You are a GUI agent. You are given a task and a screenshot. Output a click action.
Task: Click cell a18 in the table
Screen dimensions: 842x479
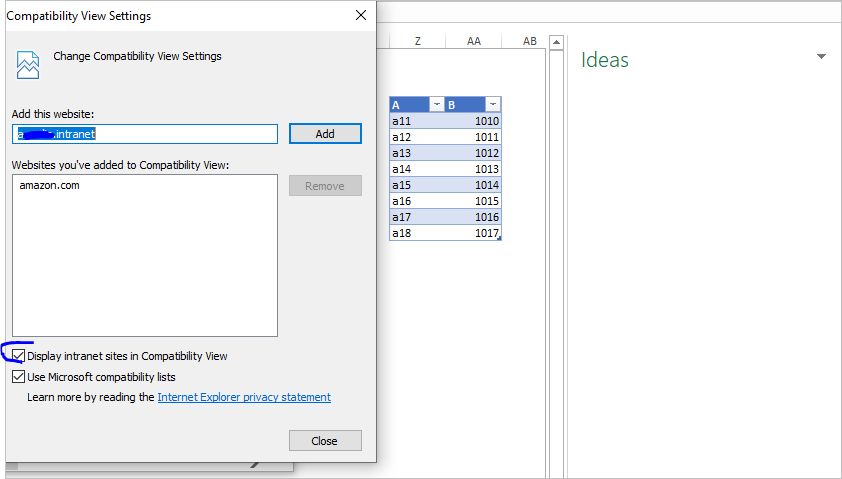coord(417,233)
